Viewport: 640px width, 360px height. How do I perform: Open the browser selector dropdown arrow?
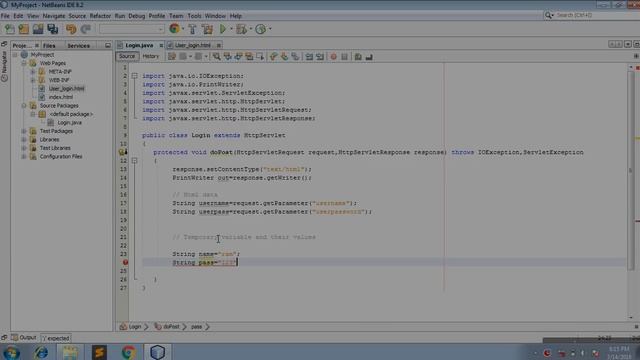click(x=183, y=29)
